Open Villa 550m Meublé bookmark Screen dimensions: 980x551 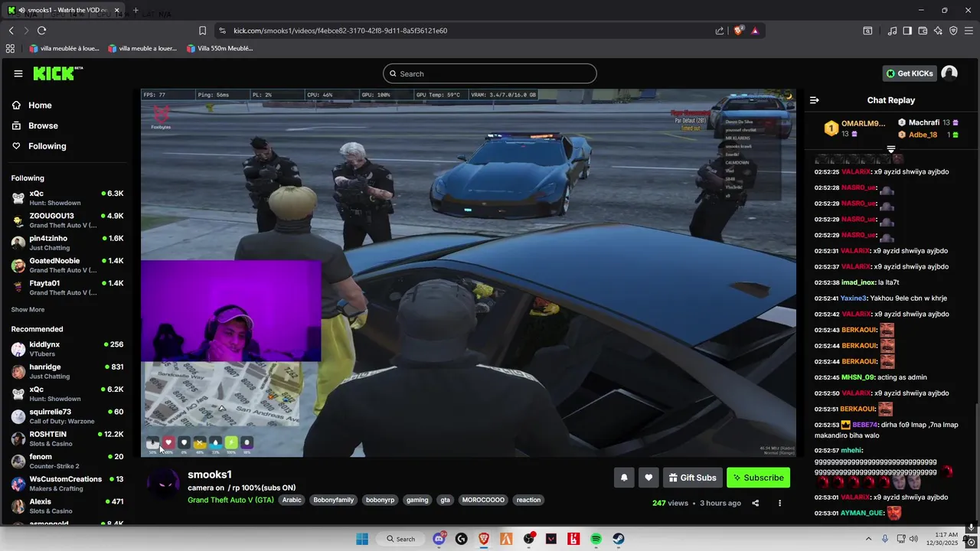(219, 48)
